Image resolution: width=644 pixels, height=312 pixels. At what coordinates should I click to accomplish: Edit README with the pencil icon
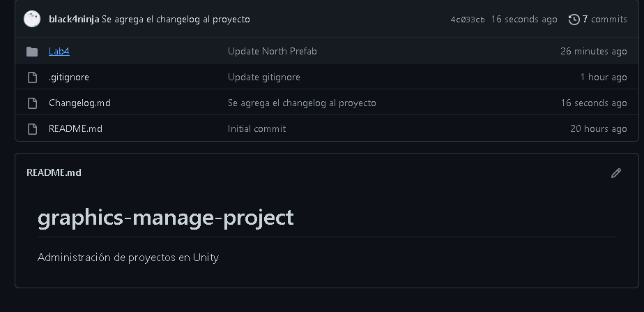pos(615,173)
